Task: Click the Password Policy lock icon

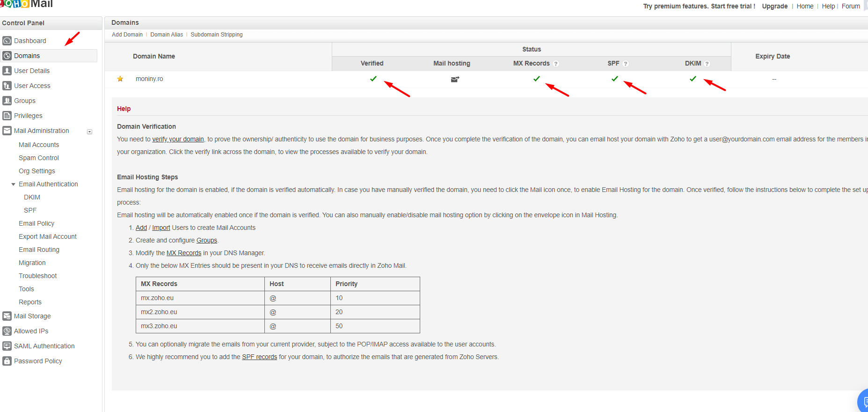Action: click(x=7, y=361)
